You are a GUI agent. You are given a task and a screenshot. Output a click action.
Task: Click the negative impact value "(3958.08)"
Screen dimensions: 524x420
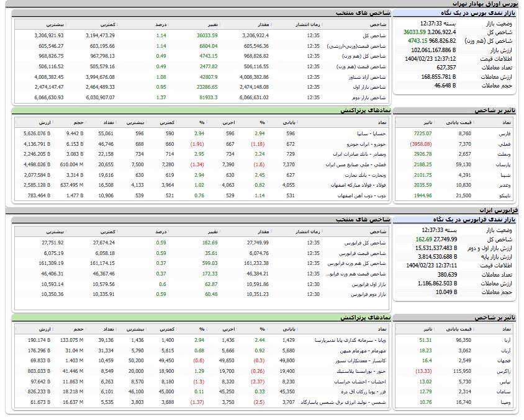pyautogui.click(x=421, y=144)
